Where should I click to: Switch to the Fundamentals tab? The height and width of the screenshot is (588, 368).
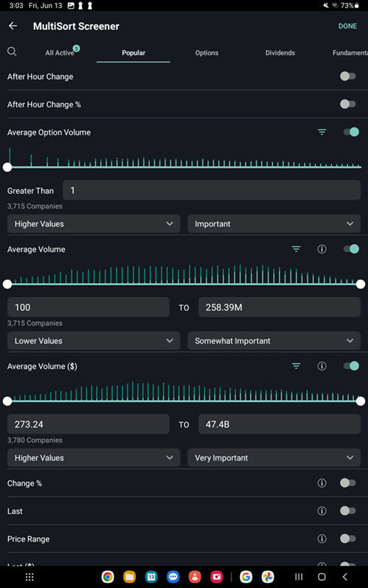tap(350, 53)
